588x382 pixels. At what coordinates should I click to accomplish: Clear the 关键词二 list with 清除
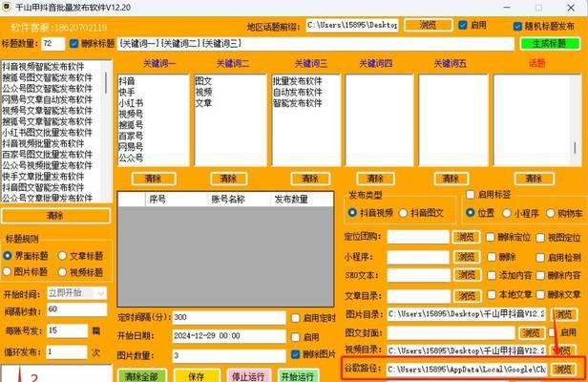(x=228, y=179)
